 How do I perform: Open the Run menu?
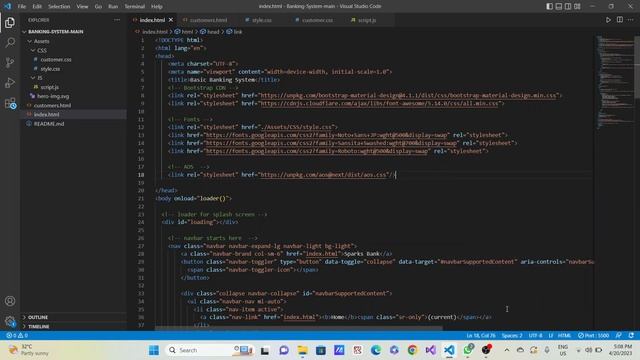(x=113, y=6)
